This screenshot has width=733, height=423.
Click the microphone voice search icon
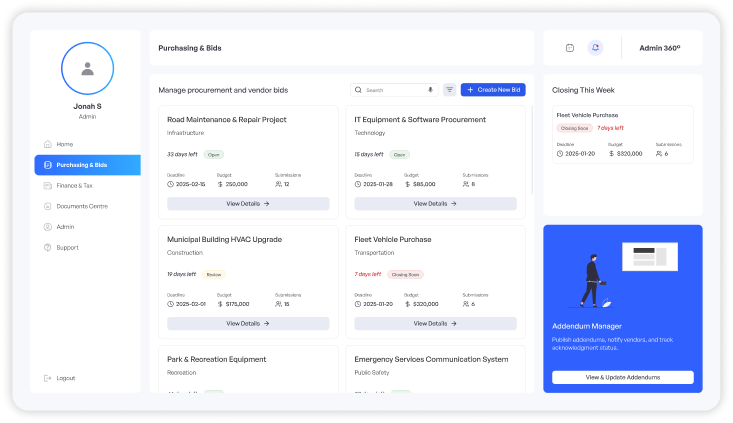click(430, 90)
